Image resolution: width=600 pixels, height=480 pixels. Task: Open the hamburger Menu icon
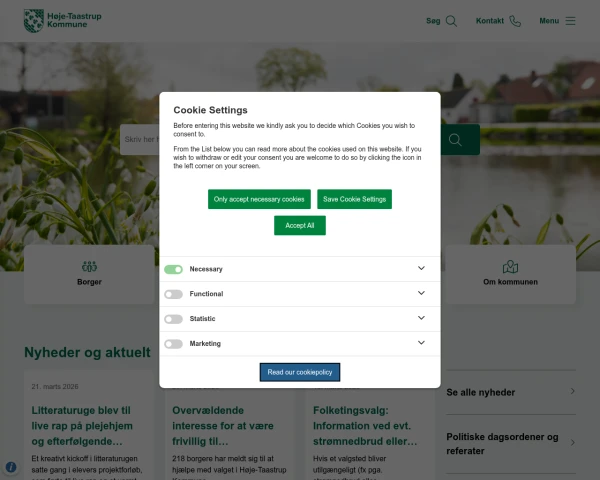(570, 21)
